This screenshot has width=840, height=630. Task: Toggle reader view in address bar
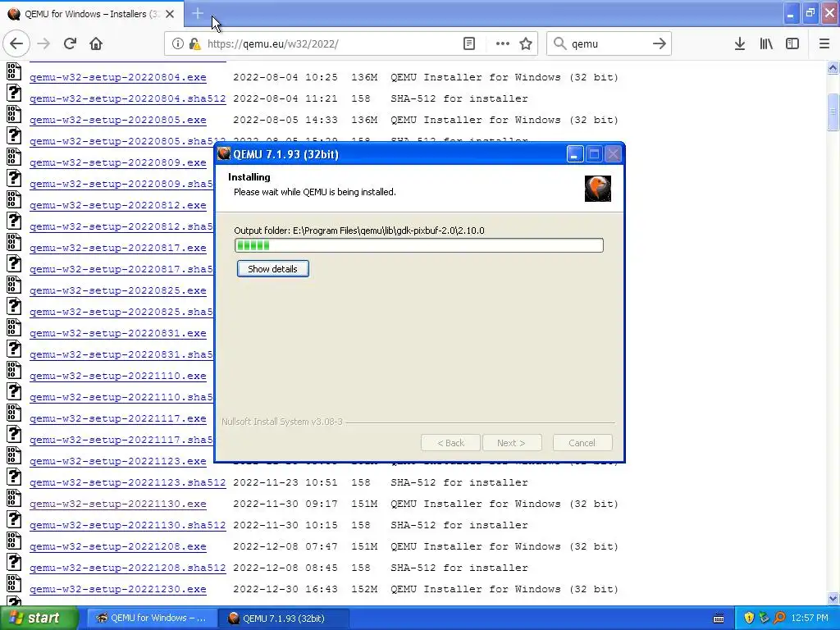click(468, 44)
